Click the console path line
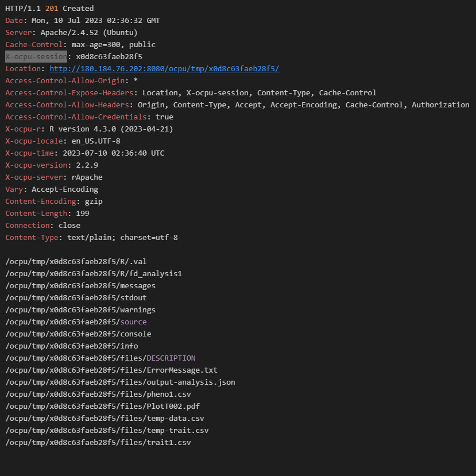Viewport: 476px width, 476px height. click(78, 334)
